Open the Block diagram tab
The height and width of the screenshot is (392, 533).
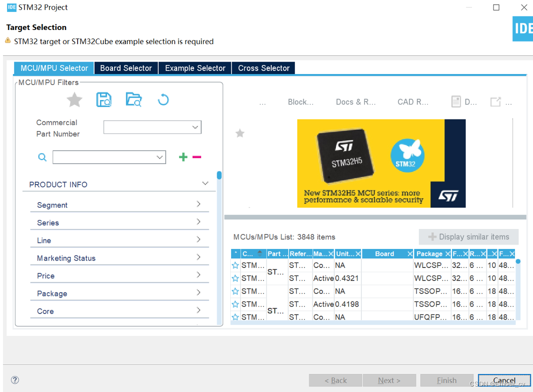(300, 102)
